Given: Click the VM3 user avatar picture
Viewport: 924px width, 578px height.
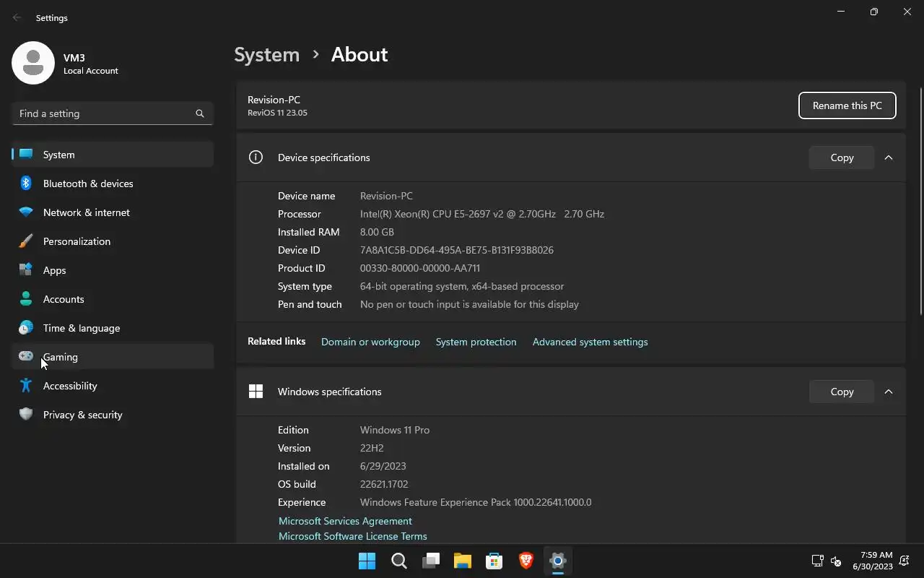Looking at the screenshot, I should (x=33, y=63).
